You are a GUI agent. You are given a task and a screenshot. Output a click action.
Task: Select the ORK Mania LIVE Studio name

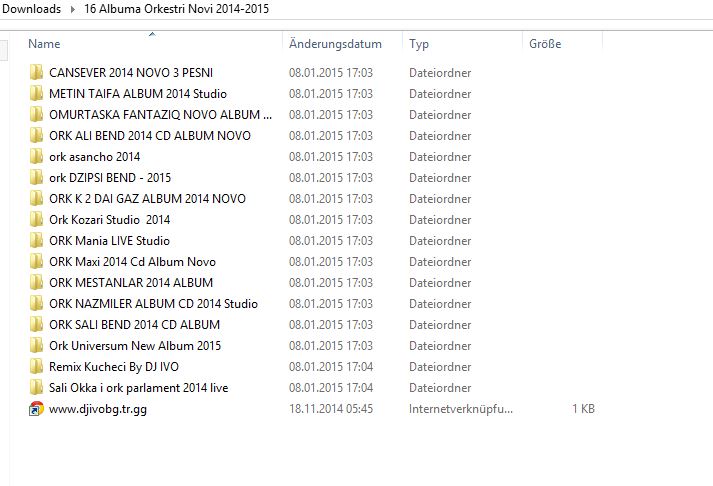pyautogui.click(x=110, y=240)
